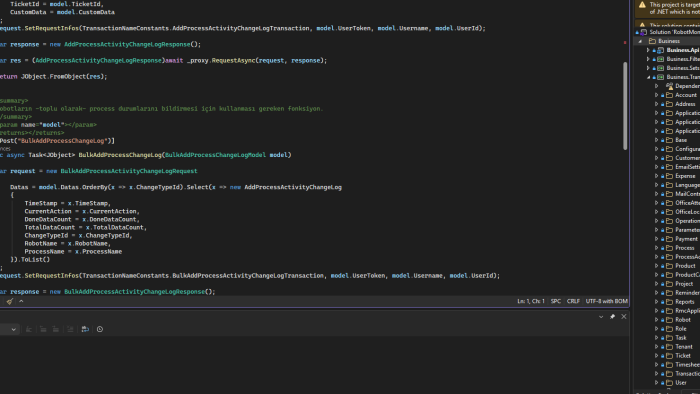Select the User folder
Viewport: 700px width, 394px height.
681,382
